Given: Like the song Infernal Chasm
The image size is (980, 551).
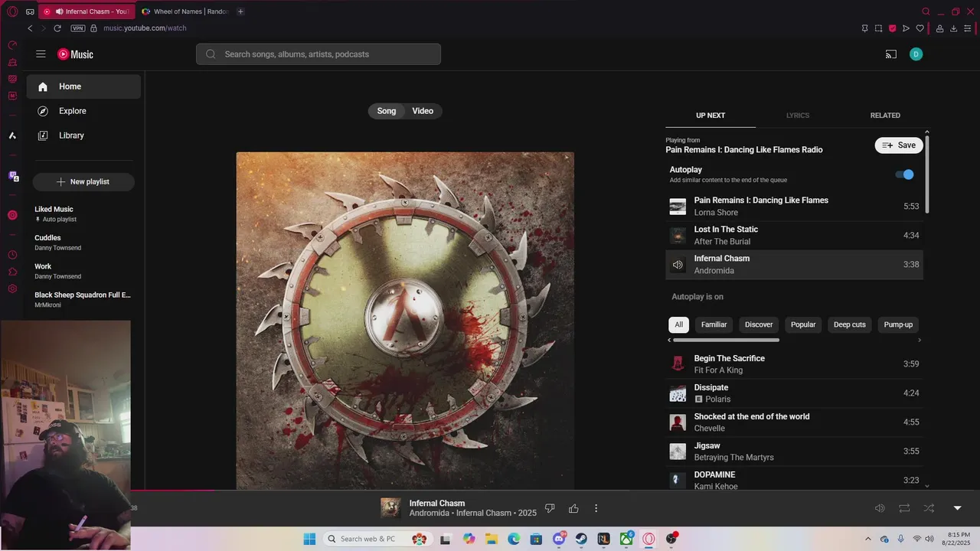Looking at the screenshot, I should (573, 508).
